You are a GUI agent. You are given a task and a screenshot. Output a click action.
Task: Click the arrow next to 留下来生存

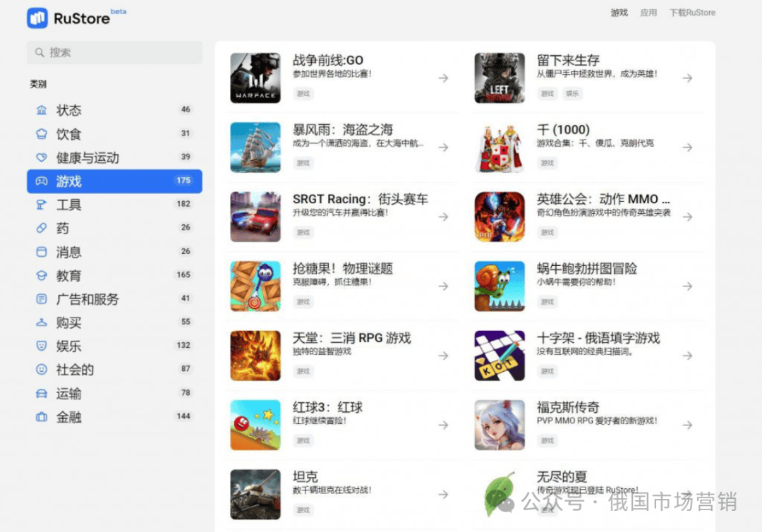pyautogui.click(x=687, y=78)
